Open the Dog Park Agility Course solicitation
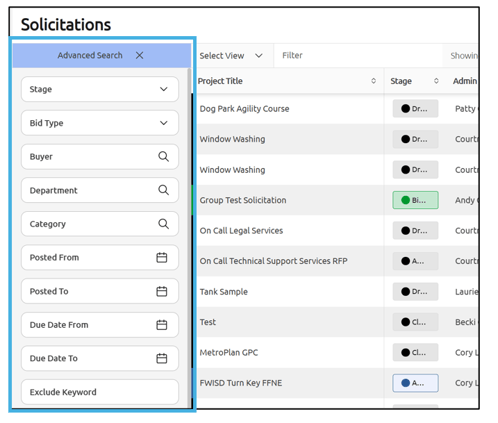The image size is (498, 423). [244, 109]
